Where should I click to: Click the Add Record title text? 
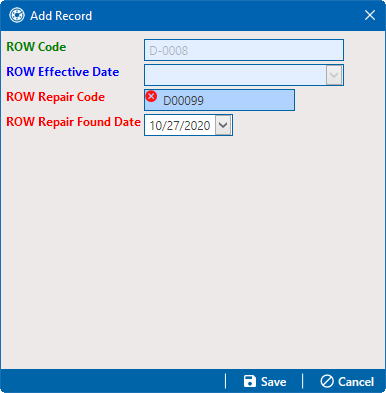coord(61,16)
